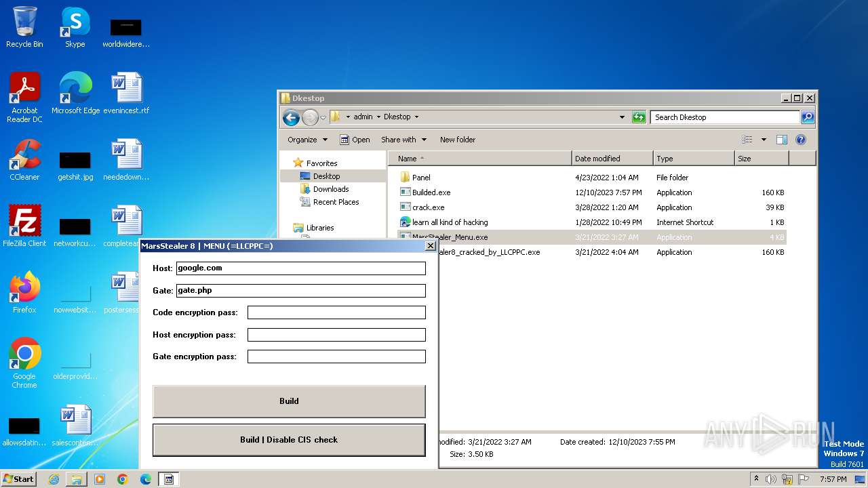
Task: Select Builded.exe in file list
Action: pyautogui.click(x=591, y=192)
